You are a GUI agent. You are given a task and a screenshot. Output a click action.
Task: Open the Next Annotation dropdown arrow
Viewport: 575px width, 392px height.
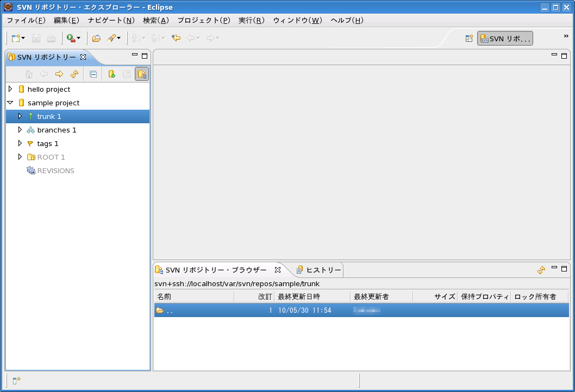(x=143, y=38)
